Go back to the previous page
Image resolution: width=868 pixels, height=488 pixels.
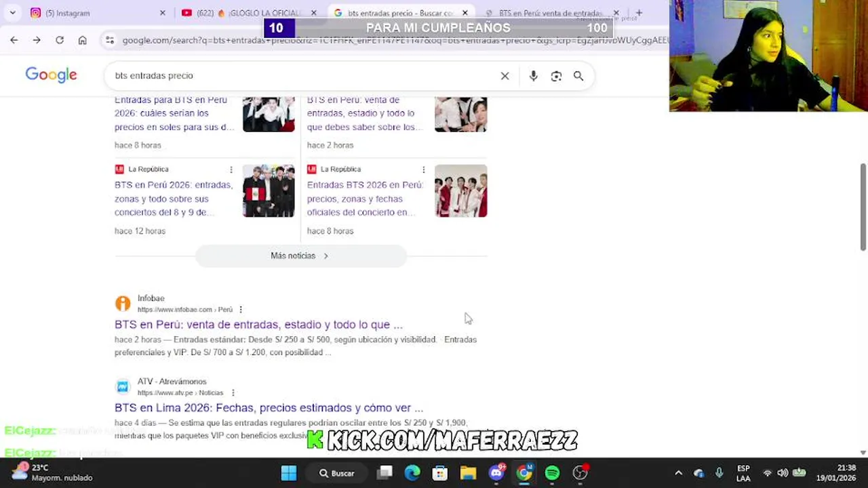pos(14,40)
